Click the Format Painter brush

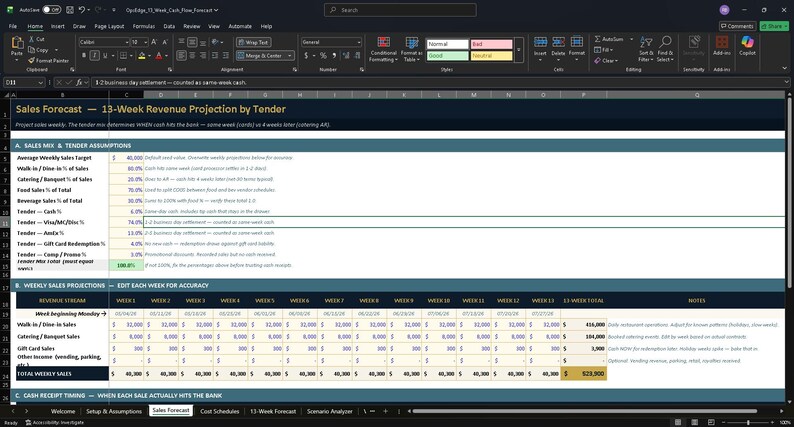pyautogui.click(x=31, y=60)
